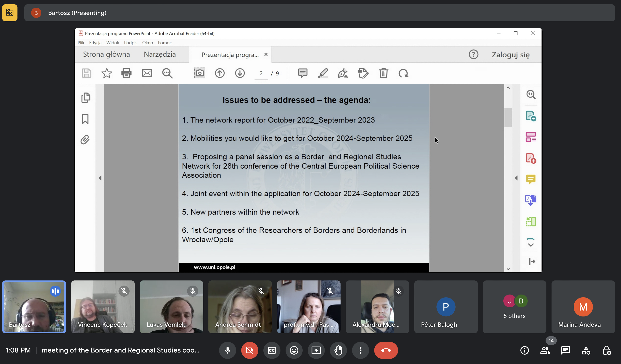Open Edit PDF pink layout tool
Image resolution: width=621 pixels, height=364 pixels.
531,137
